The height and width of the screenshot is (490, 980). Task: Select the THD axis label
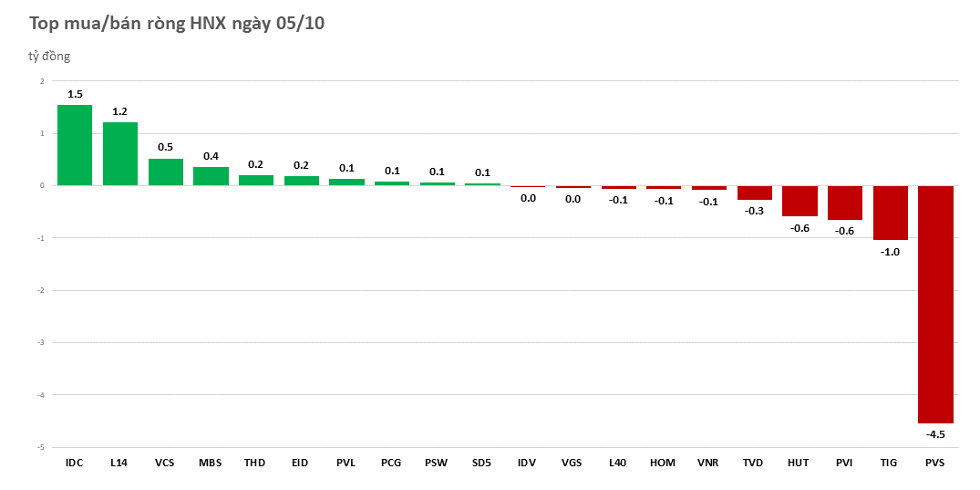point(255,463)
